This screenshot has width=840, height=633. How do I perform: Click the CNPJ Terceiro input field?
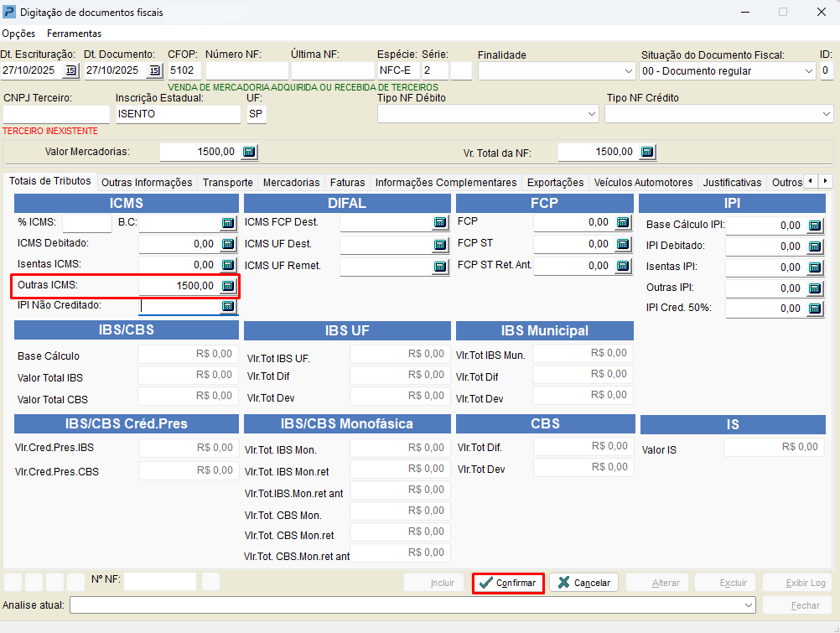(56, 114)
